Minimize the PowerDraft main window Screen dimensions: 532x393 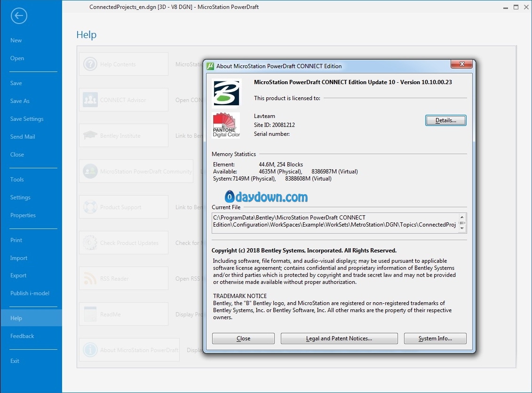click(506, 7)
